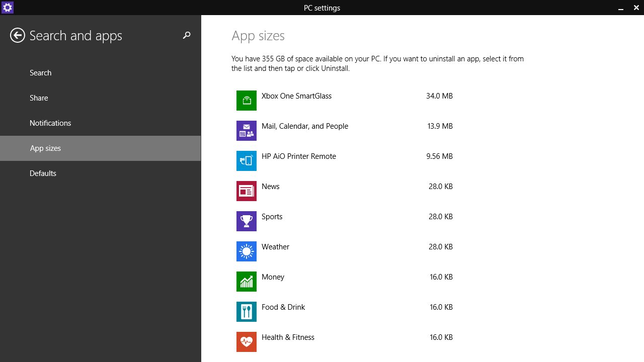The width and height of the screenshot is (644, 362).
Task: Click the App sizes page heading
Action: (258, 36)
